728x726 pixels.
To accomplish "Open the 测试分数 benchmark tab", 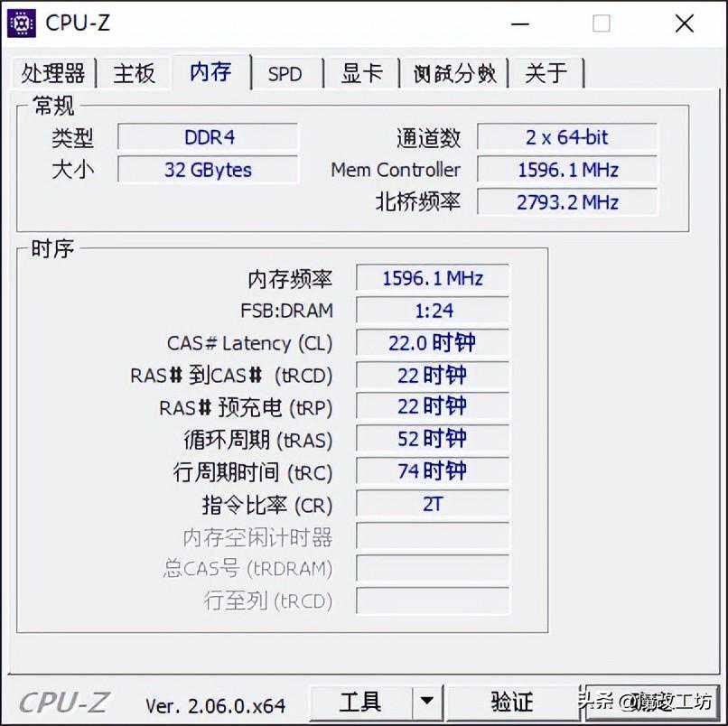I will [x=454, y=73].
